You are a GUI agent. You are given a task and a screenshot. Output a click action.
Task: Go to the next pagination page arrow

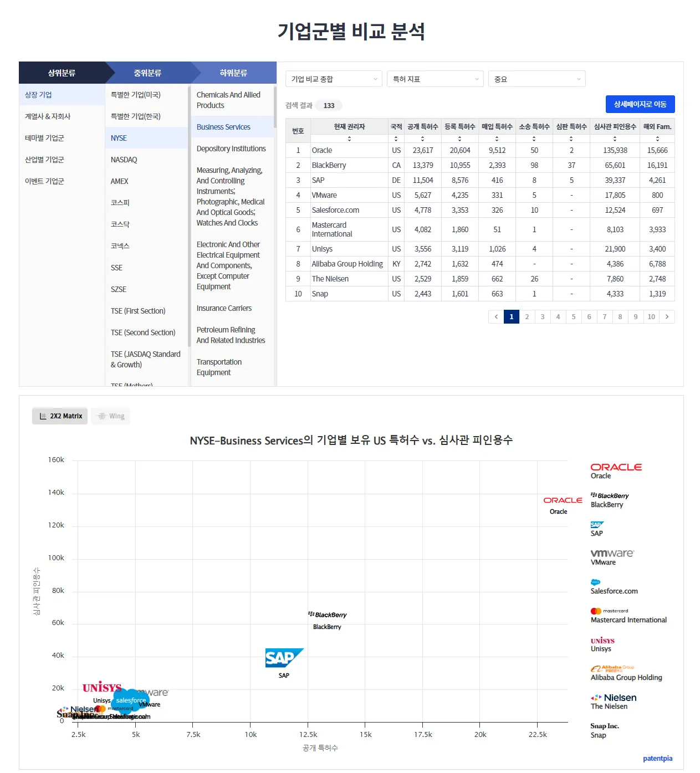tap(667, 317)
